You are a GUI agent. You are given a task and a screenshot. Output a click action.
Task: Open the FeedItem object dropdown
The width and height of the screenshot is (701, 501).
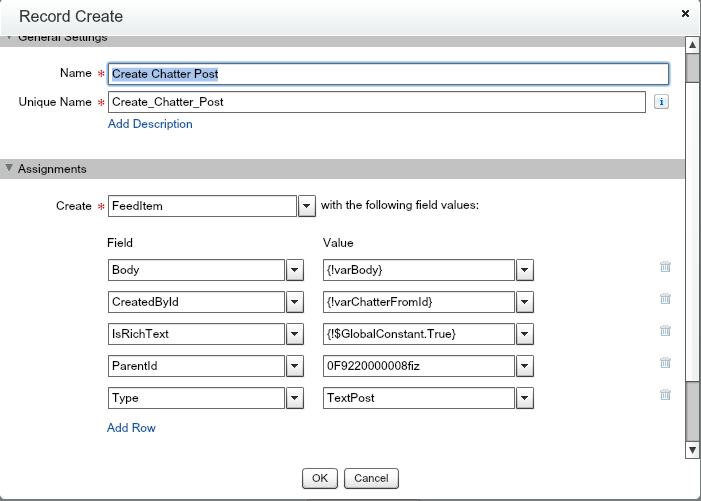point(307,206)
